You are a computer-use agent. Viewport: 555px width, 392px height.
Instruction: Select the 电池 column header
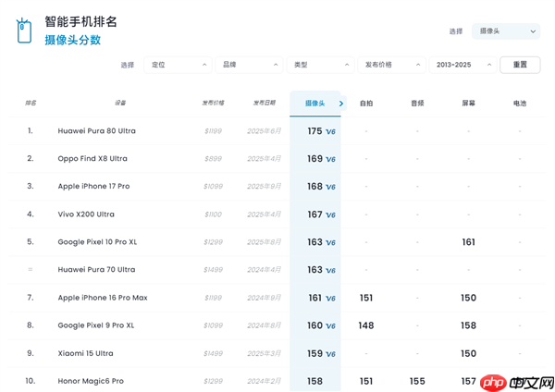click(x=520, y=104)
